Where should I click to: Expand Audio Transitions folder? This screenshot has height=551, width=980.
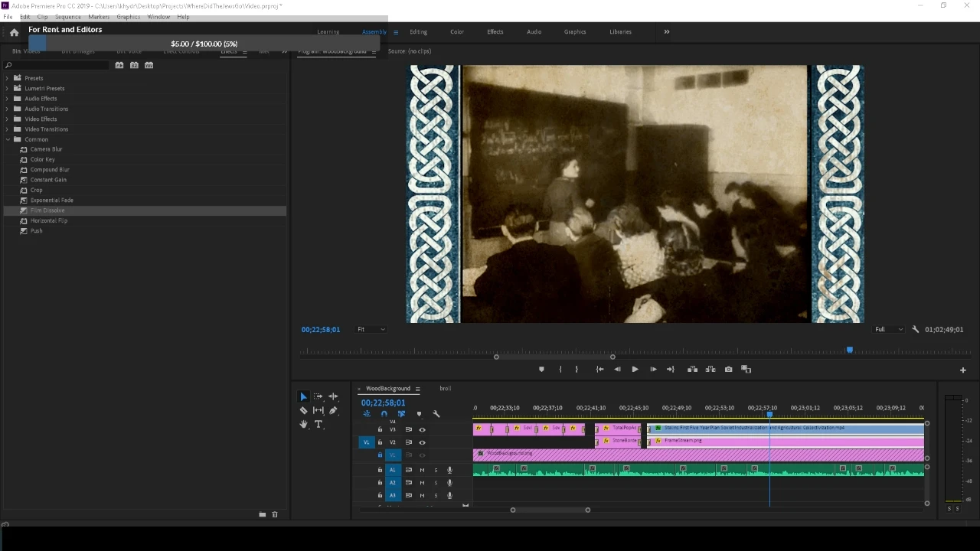pos(8,109)
